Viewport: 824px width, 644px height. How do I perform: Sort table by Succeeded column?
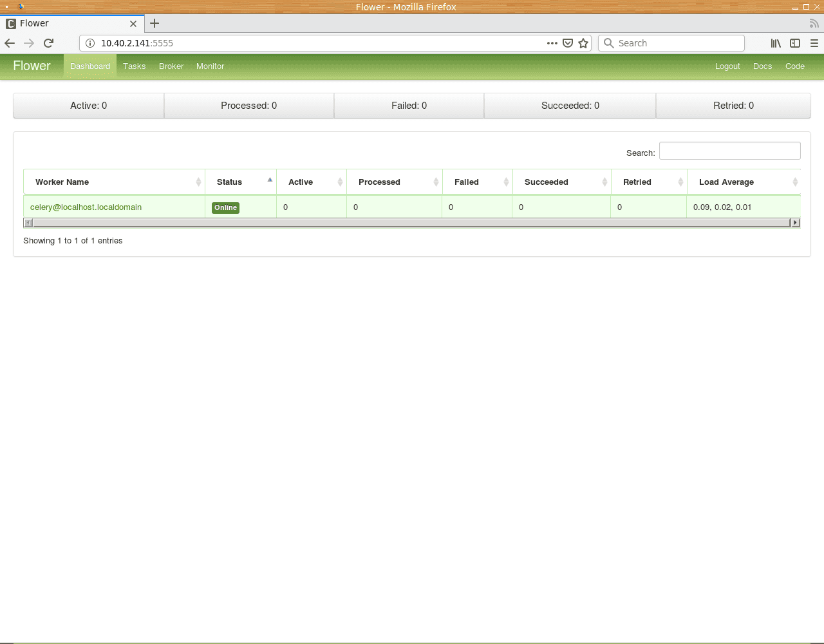(561, 182)
